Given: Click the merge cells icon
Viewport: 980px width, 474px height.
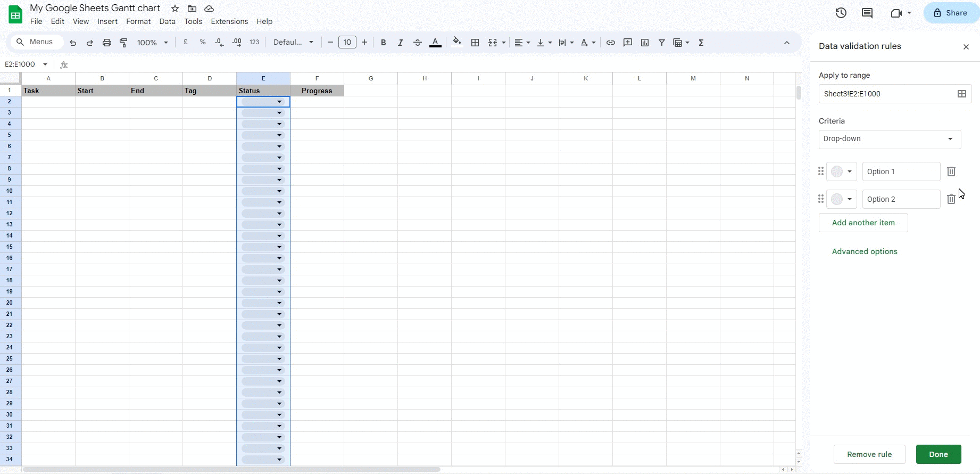Looking at the screenshot, I should pyautogui.click(x=493, y=43).
